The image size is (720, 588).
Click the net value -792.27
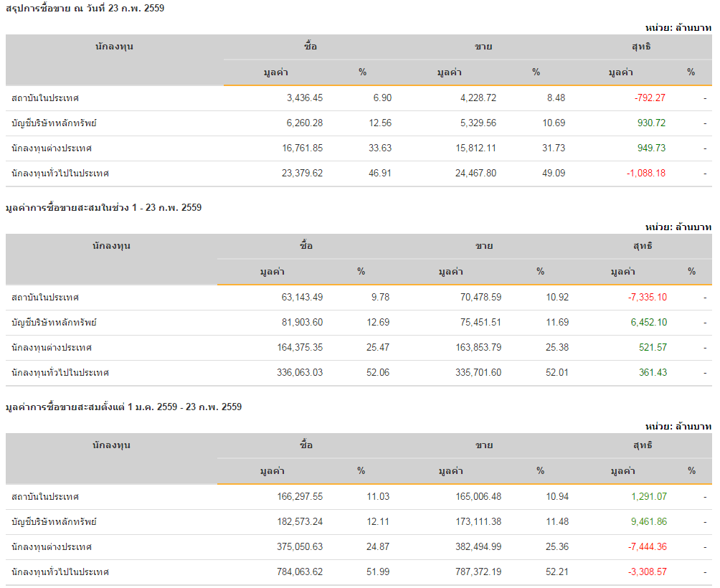(x=650, y=98)
